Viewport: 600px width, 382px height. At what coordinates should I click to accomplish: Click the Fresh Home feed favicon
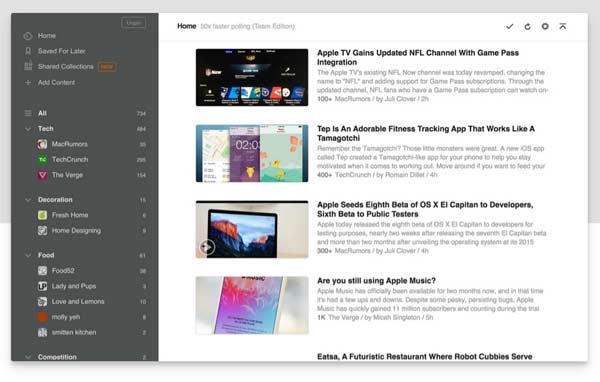pos(42,215)
